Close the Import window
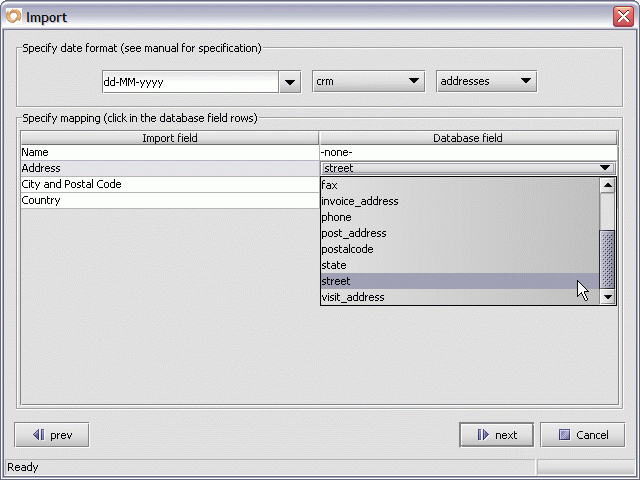This screenshot has width=640, height=480. [622, 16]
